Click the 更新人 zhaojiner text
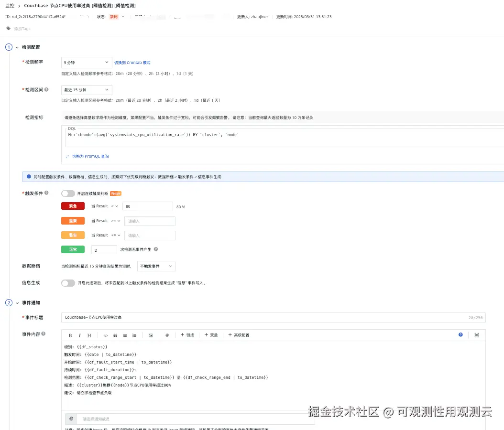The image size is (504, 430). [252, 17]
